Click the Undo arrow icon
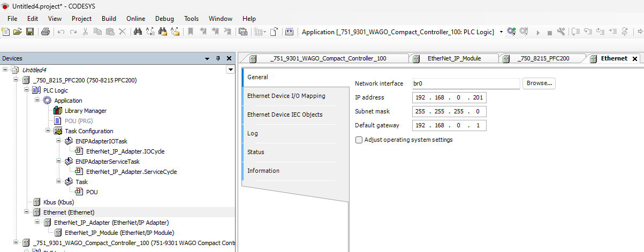The height and width of the screenshot is (252, 644). click(61, 32)
